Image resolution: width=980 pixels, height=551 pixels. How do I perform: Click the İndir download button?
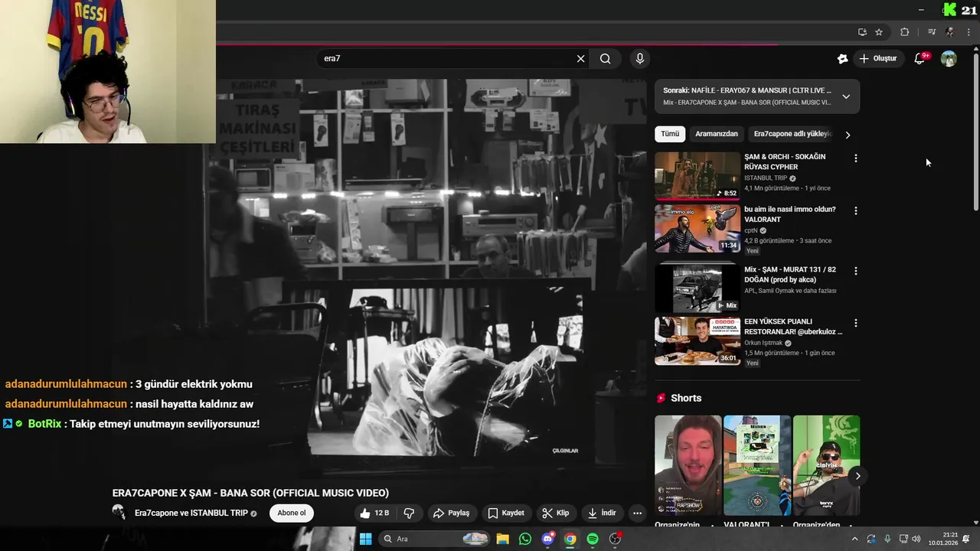(x=602, y=514)
